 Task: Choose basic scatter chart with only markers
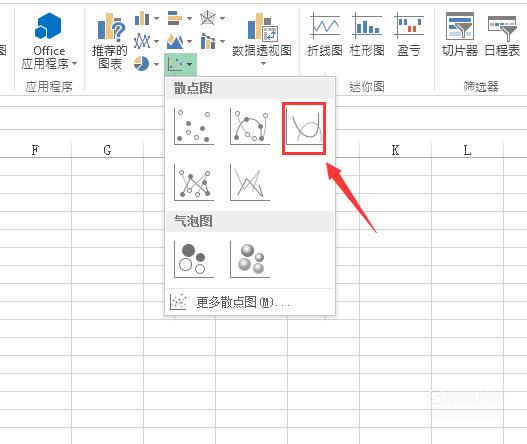[194, 127]
